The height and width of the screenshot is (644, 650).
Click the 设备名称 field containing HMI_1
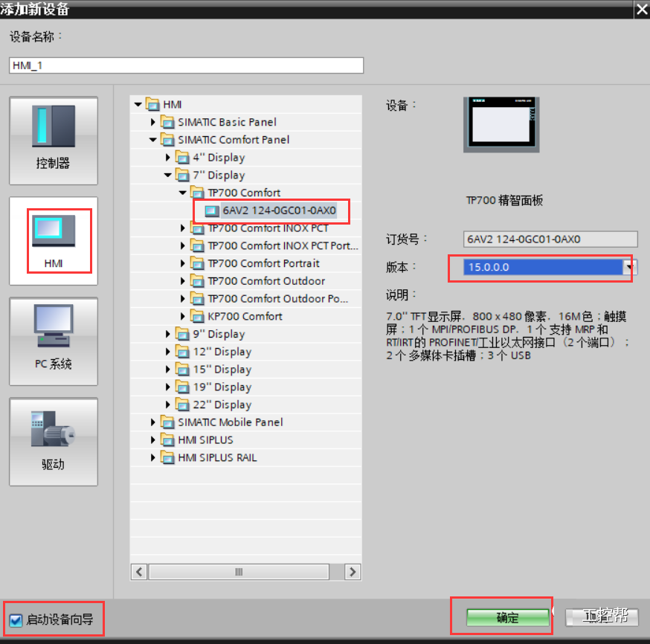(186, 65)
